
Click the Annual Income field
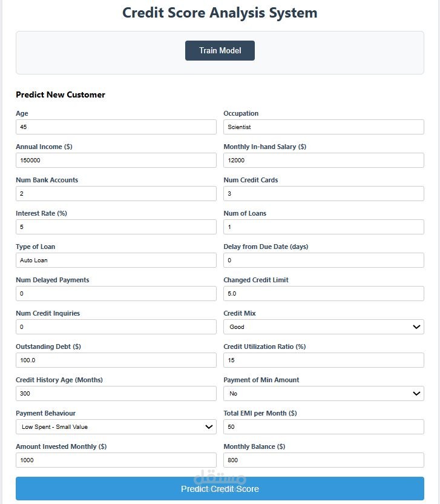pos(116,160)
